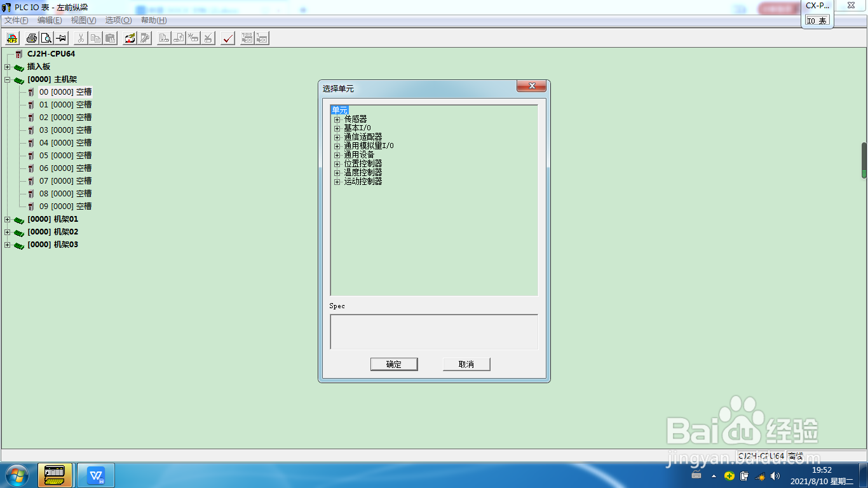The height and width of the screenshot is (488, 868).
Task: Expand the 插入板 tree node
Action: pos(7,67)
